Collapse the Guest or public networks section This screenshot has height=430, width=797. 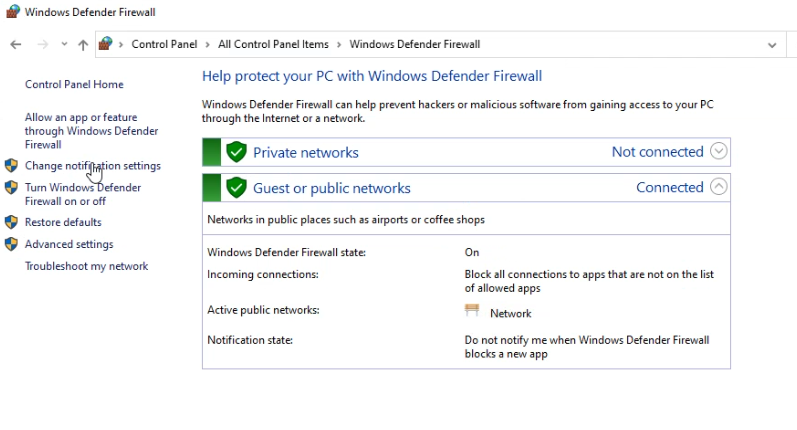point(718,187)
